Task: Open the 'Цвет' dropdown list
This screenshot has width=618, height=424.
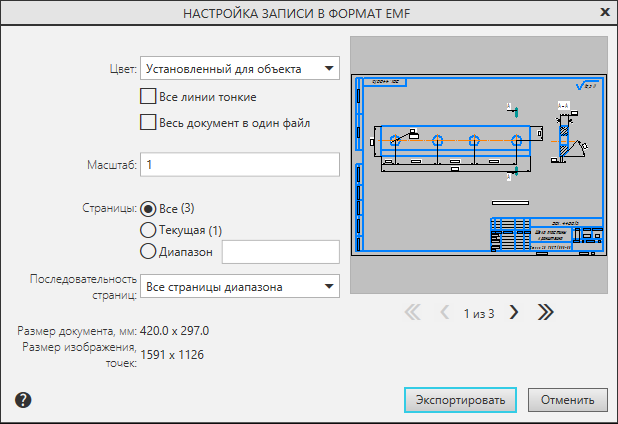Action: pyautogui.click(x=240, y=69)
